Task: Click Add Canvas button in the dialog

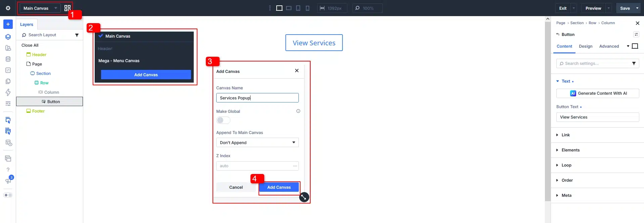Action: (279, 187)
